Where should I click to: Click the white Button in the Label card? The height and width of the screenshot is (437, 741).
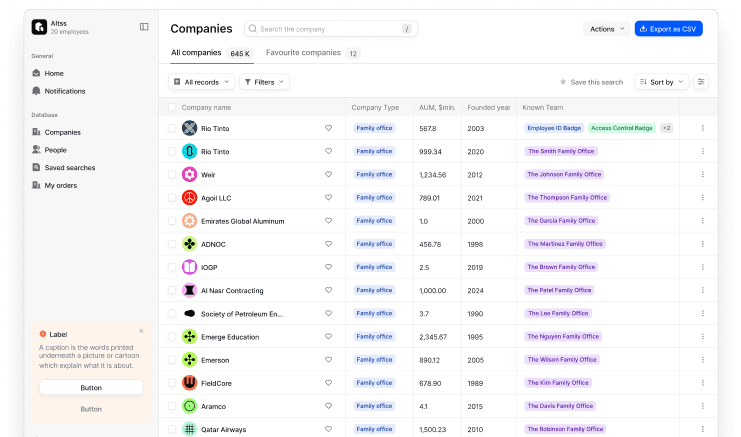coord(91,387)
